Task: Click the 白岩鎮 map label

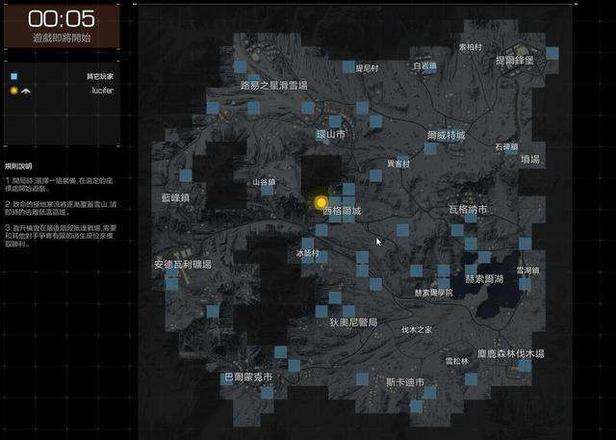Action: [x=424, y=66]
